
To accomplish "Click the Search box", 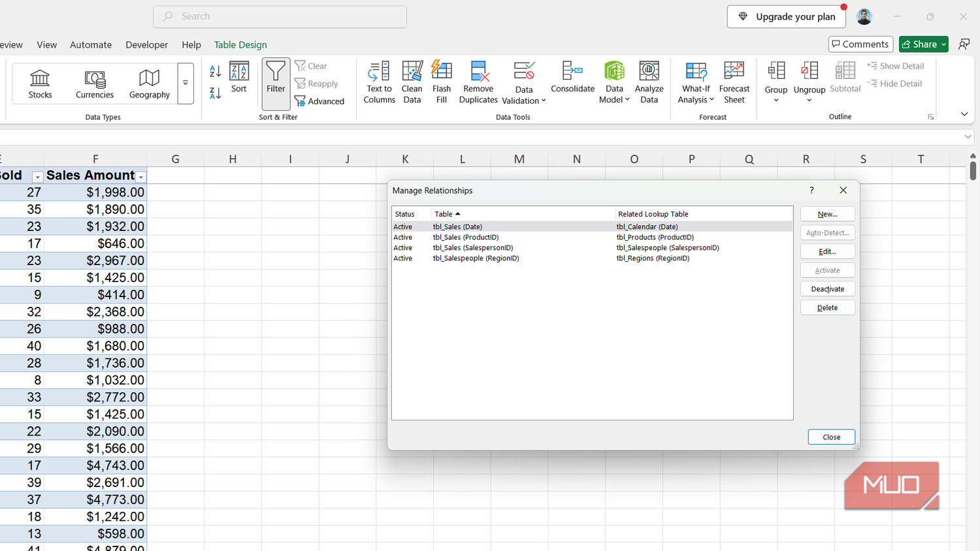I will click(x=280, y=16).
